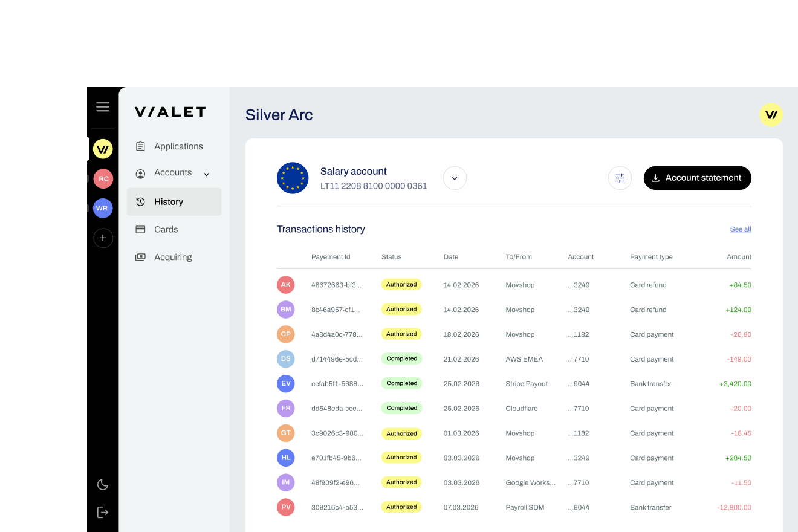
Task: Open the Salary account selector dropdown
Action: tap(455, 178)
